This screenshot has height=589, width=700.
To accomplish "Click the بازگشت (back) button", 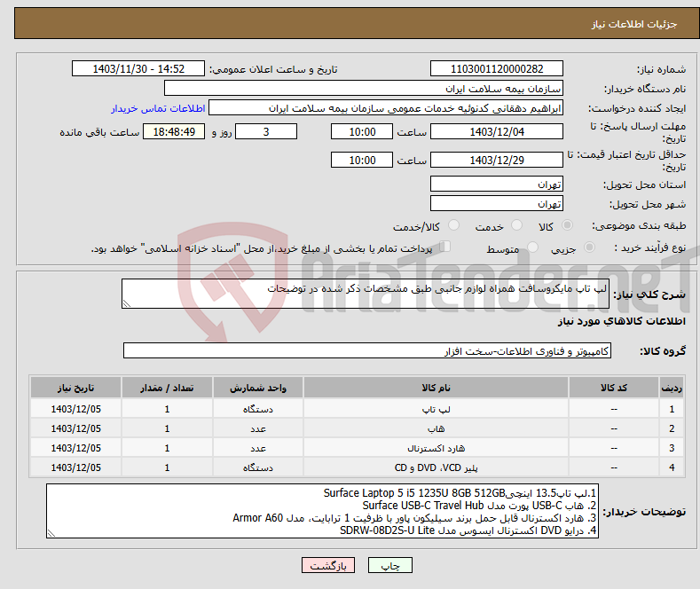I will click(328, 565).
